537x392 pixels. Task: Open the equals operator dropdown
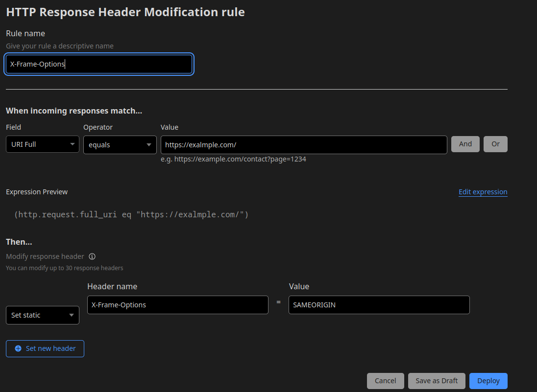click(x=120, y=144)
